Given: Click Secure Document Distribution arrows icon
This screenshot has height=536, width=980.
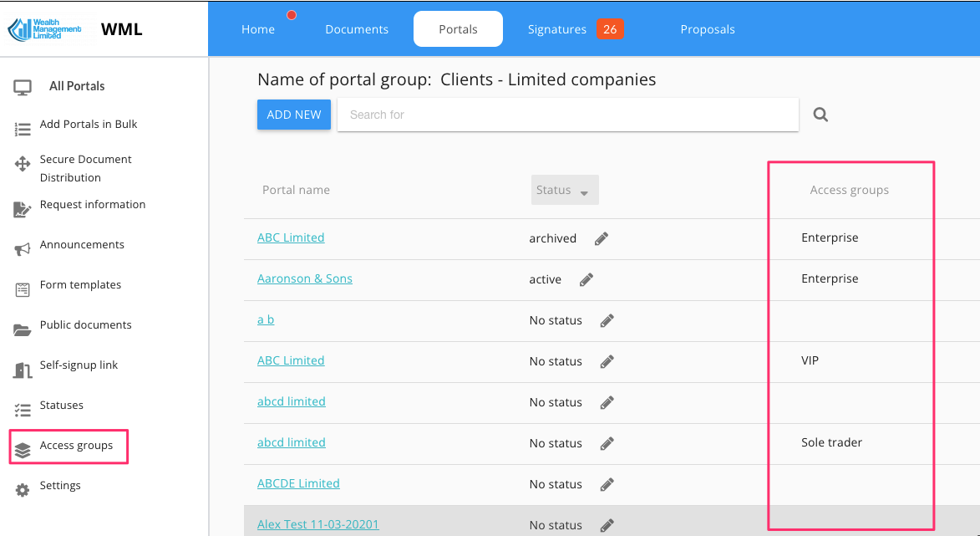Looking at the screenshot, I should click(23, 164).
